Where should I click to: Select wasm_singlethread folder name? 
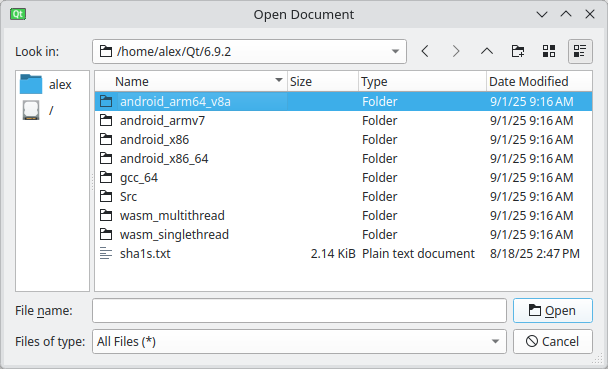click(174, 235)
